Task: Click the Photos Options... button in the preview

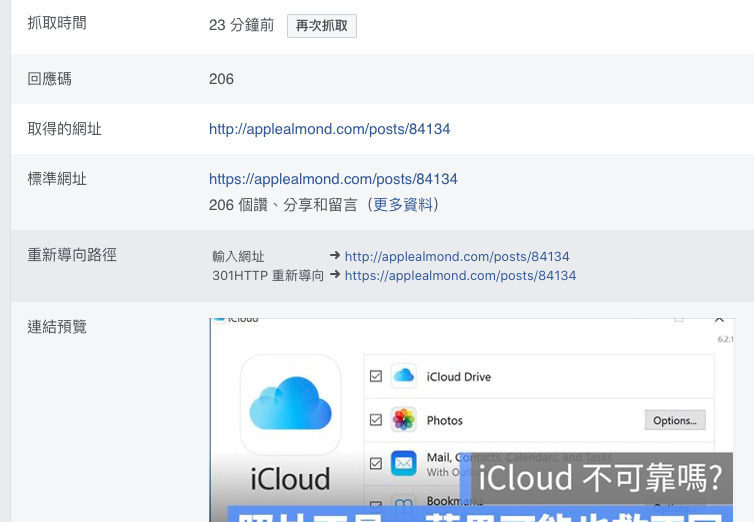Action: (x=675, y=420)
